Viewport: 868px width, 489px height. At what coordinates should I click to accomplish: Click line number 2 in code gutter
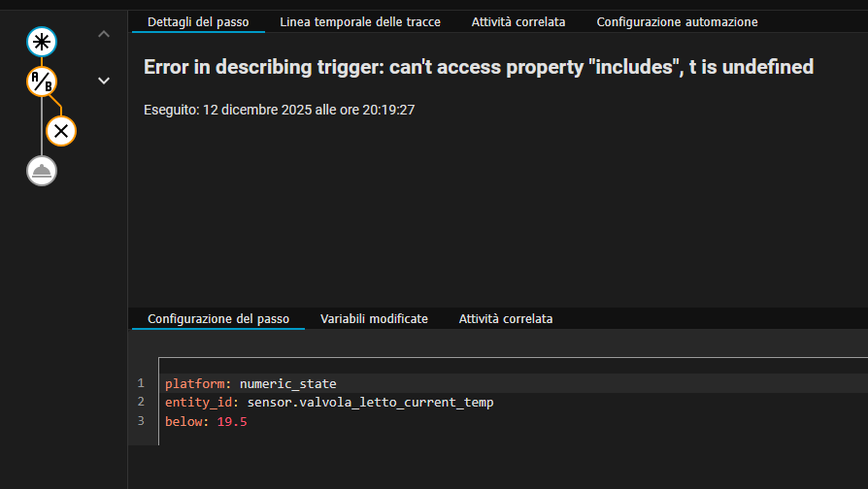(x=141, y=402)
